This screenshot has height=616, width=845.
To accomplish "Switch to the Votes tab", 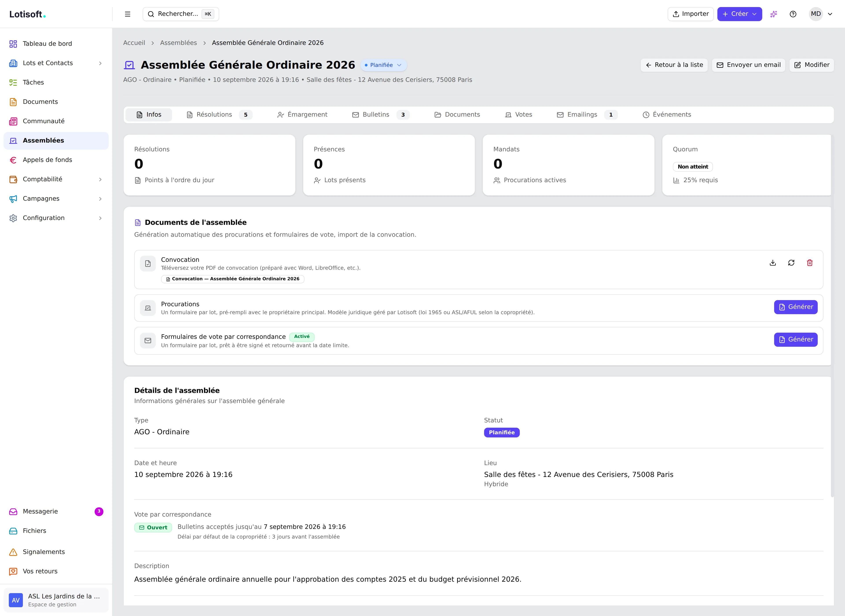I will click(518, 115).
